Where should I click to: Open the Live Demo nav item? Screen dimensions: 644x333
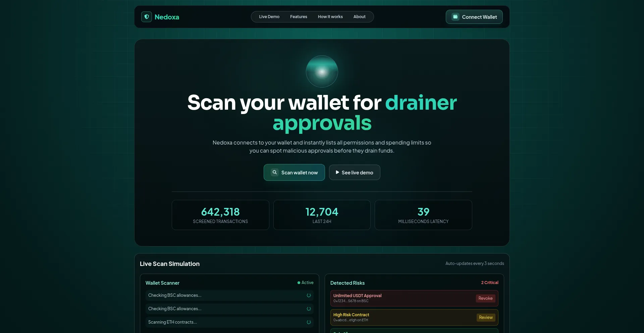click(269, 17)
